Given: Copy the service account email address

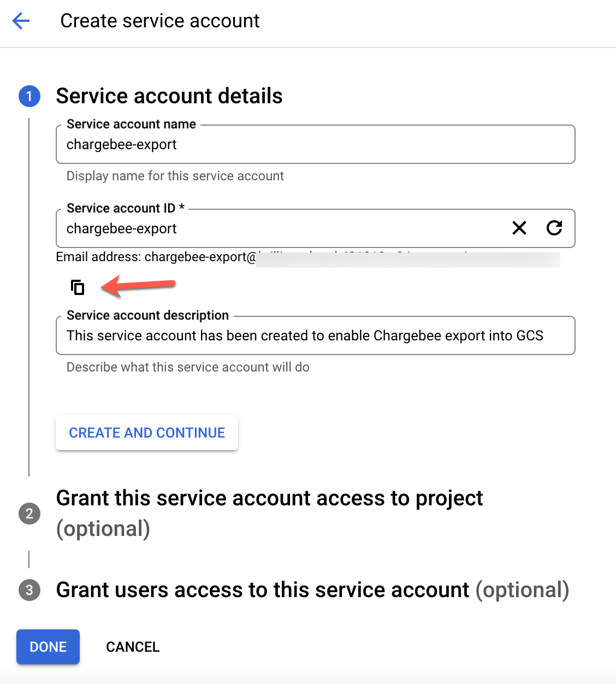Looking at the screenshot, I should click(x=78, y=287).
